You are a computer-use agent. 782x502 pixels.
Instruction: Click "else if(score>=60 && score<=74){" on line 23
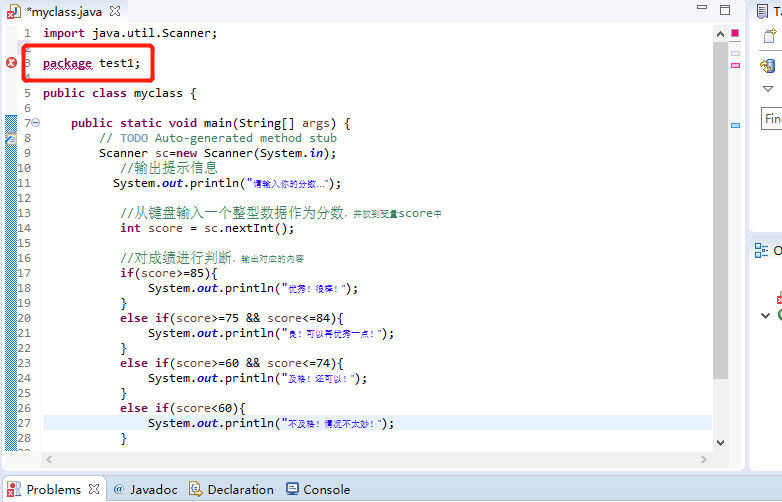tap(231, 363)
